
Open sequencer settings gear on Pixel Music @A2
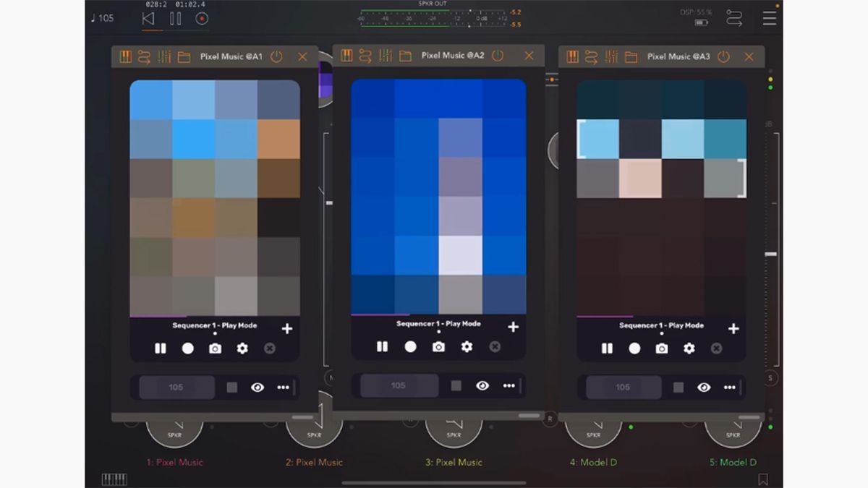[467, 348]
